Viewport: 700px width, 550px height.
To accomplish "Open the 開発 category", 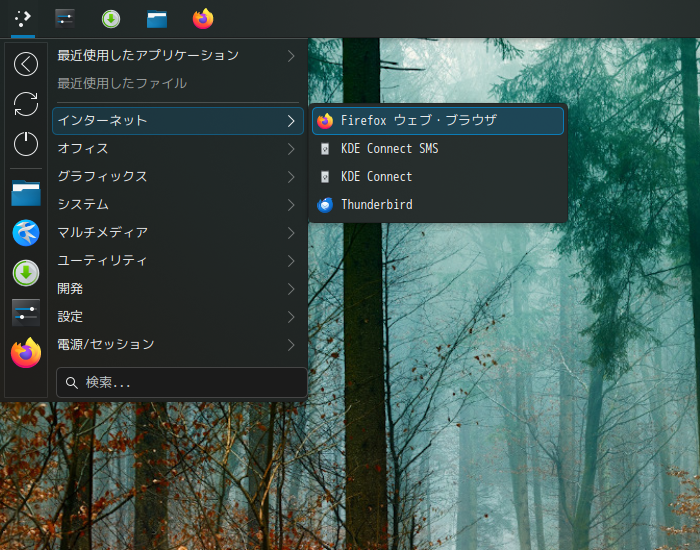I will pos(178,289).
